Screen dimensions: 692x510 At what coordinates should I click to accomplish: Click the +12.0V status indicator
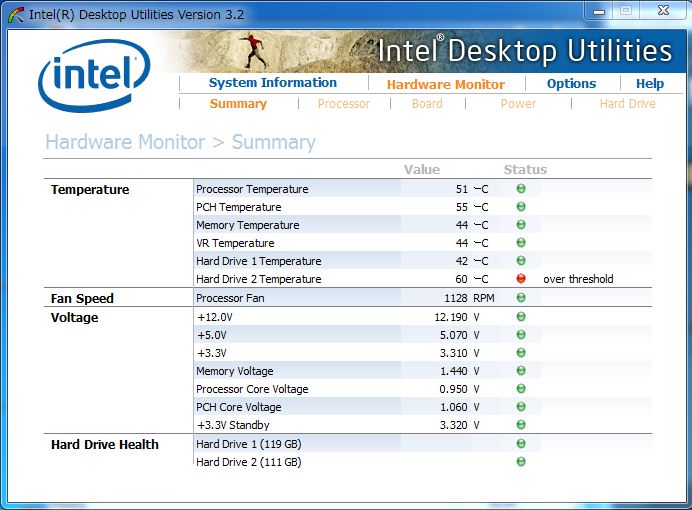[521, 317]
